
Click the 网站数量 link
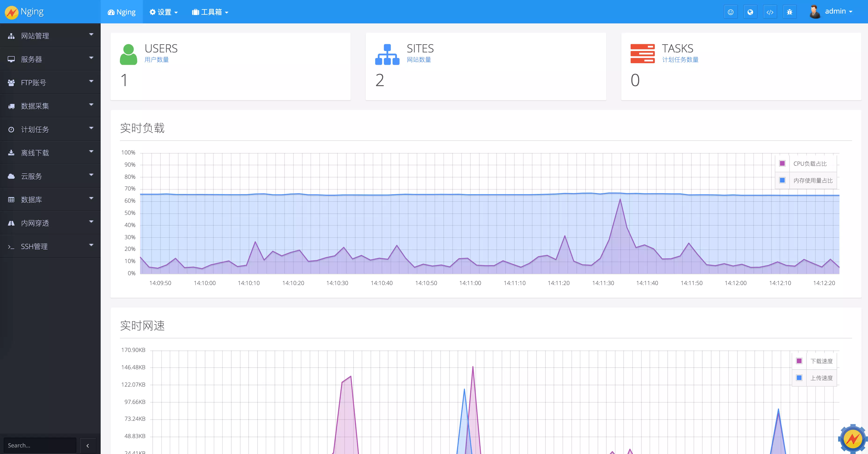[419, 60]
